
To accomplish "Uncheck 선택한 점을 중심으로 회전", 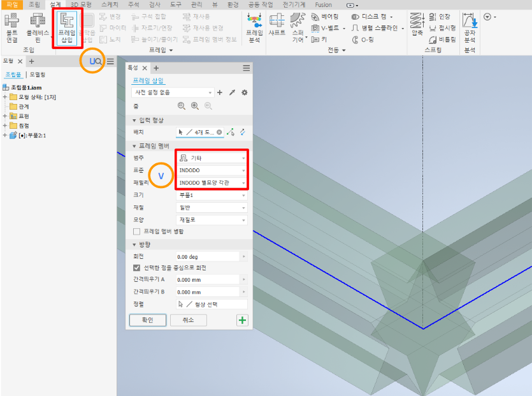I will click(x=137, y=268).
